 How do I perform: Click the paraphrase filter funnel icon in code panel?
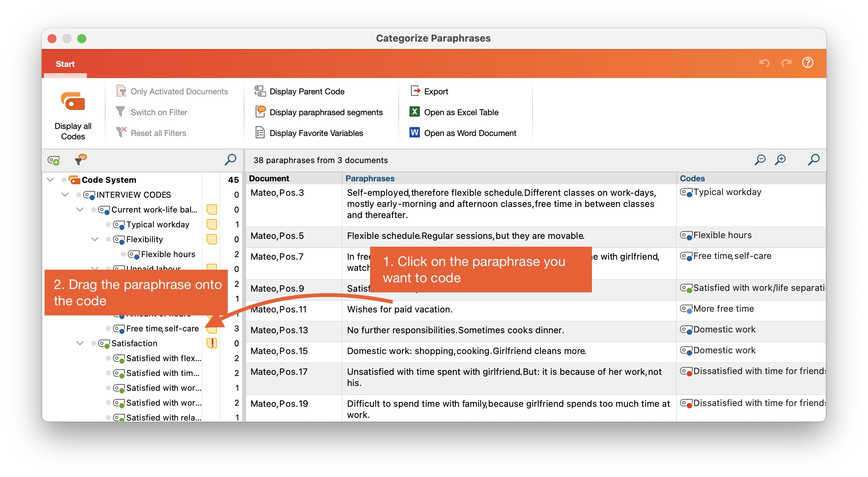[x=80, y=159]
